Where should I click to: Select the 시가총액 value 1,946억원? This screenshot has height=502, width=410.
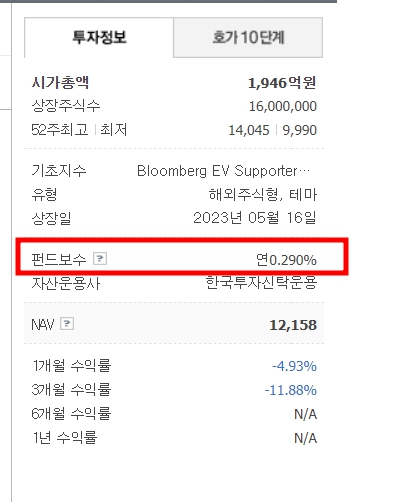282,83
